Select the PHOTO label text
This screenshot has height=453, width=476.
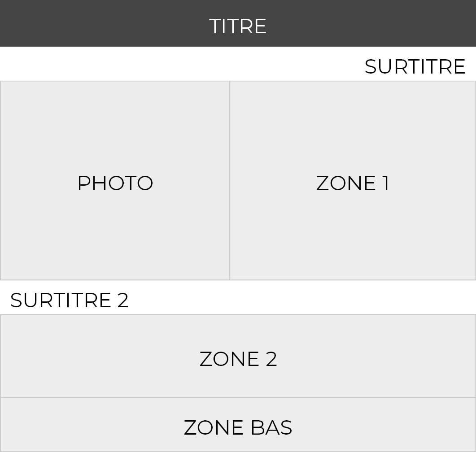click(115, 183)
